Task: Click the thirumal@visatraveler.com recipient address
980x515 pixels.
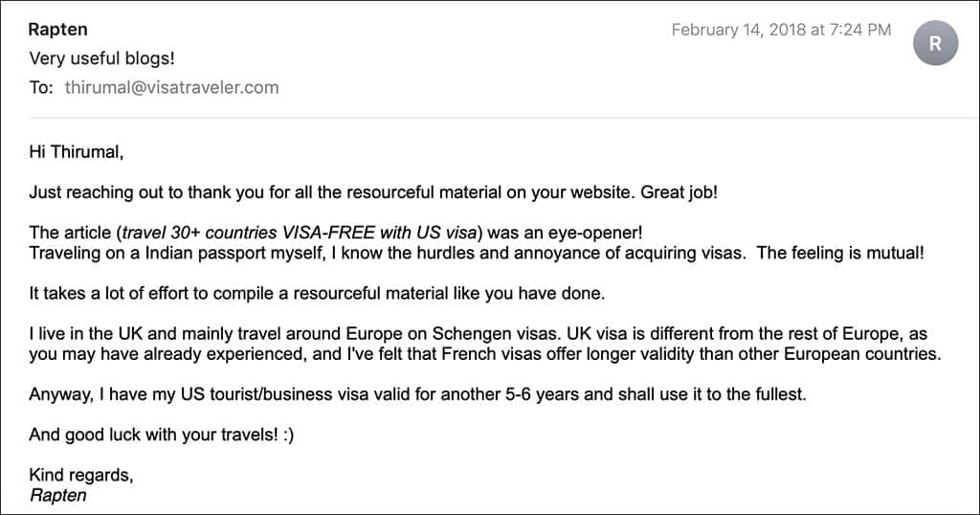Action: click(172, 87)
